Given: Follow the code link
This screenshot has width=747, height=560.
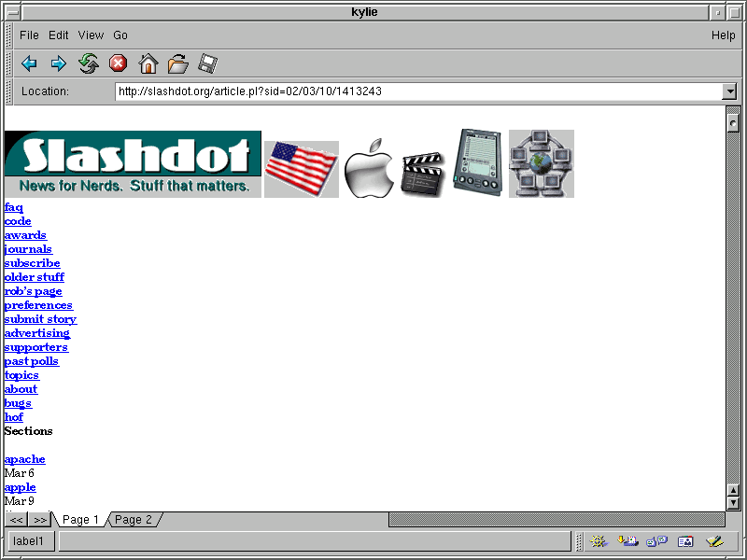Looking at the screenshot, I should (x=18, y=221).
